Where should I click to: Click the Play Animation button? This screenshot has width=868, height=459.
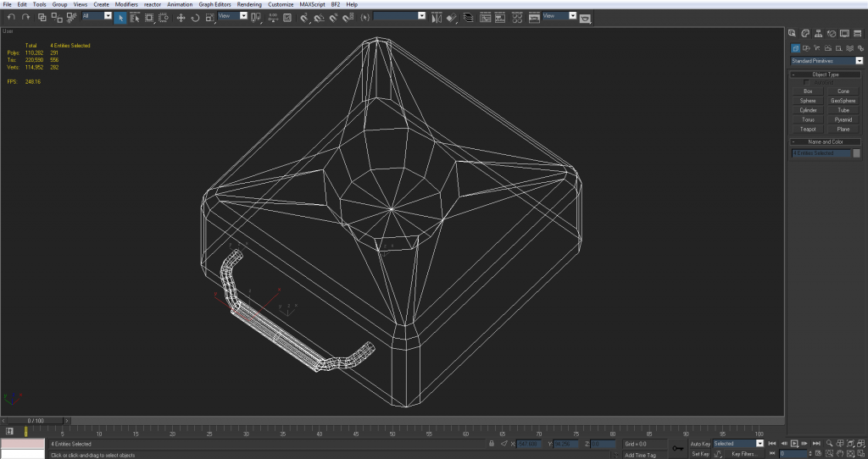pyautogui.click(x=793, y=443)
